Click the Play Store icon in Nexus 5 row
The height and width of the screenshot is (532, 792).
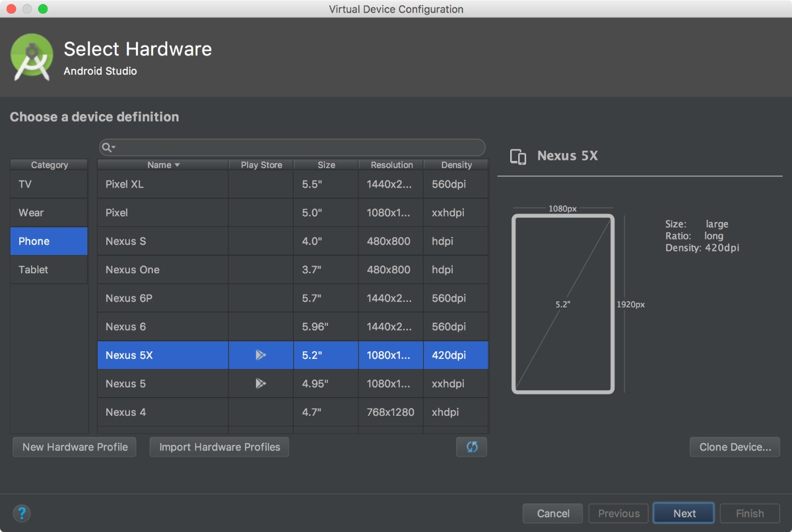click(261, 383)
